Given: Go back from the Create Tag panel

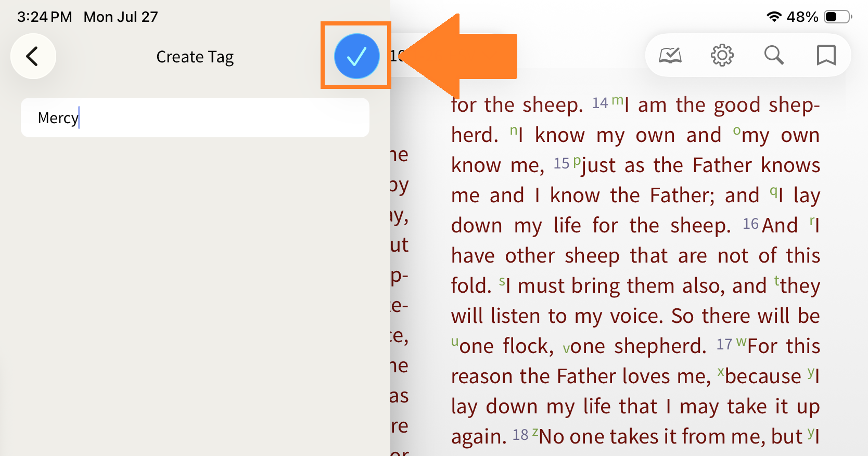Looking at the screenshot, I should click(x=33, y=56).
